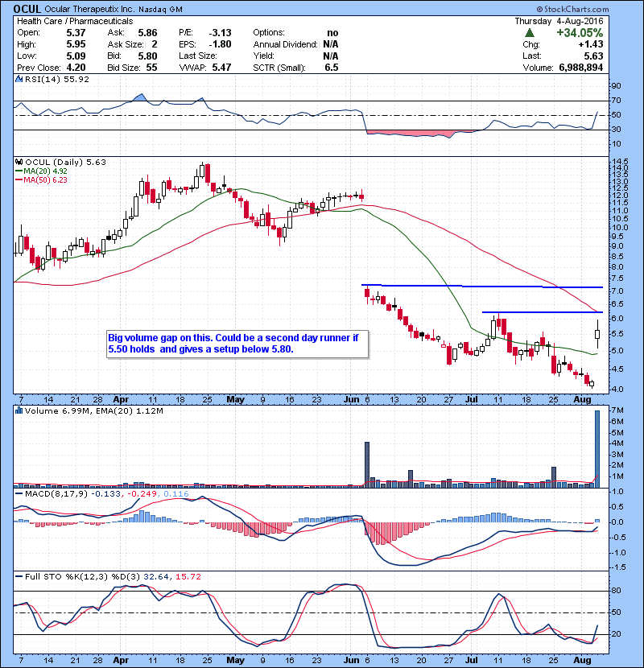Click the stochastic %D value 15.72

(188, 576)
